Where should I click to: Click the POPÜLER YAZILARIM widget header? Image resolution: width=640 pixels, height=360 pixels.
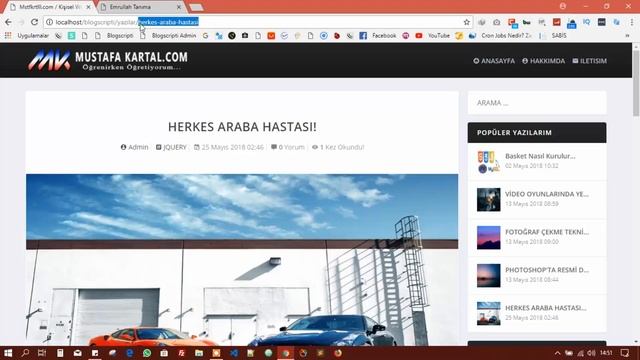[537, 133]
